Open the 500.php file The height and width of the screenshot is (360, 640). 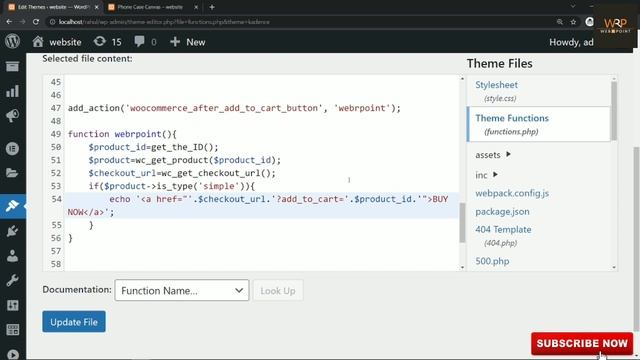click(492, 261)
